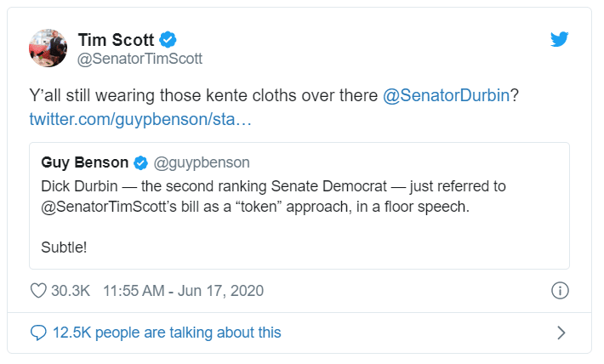
Task: Click the word Subtle! in quoted tweet
Action: tap(64, 247)
